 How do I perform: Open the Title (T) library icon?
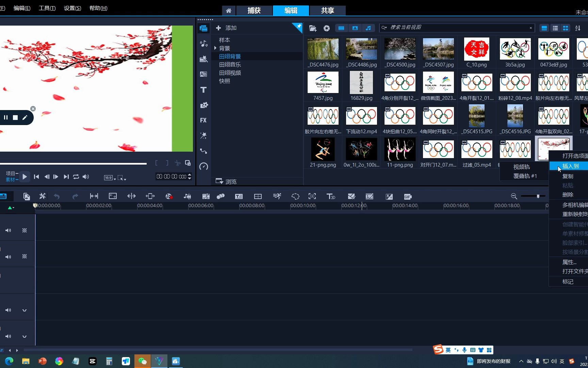(203, 90)
